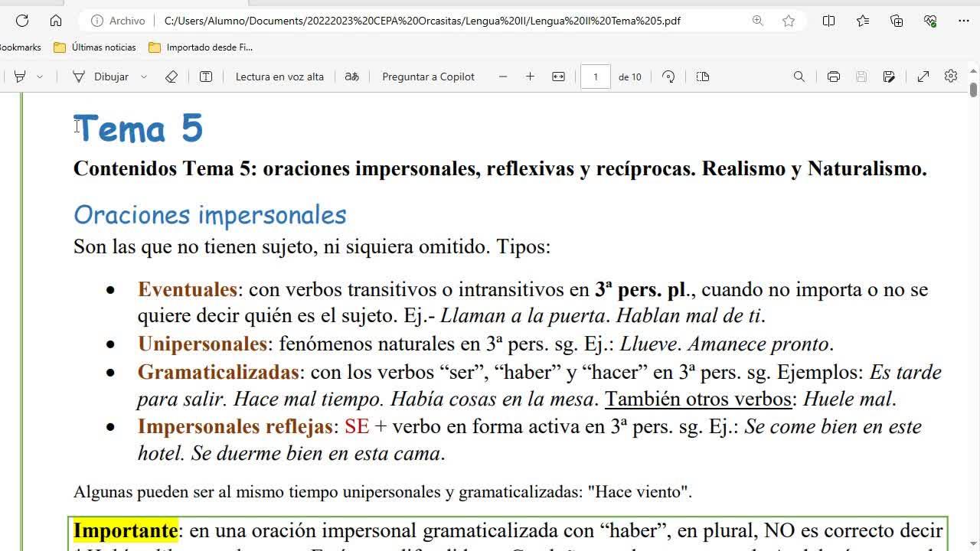Open the PDF settings gear

951,77
